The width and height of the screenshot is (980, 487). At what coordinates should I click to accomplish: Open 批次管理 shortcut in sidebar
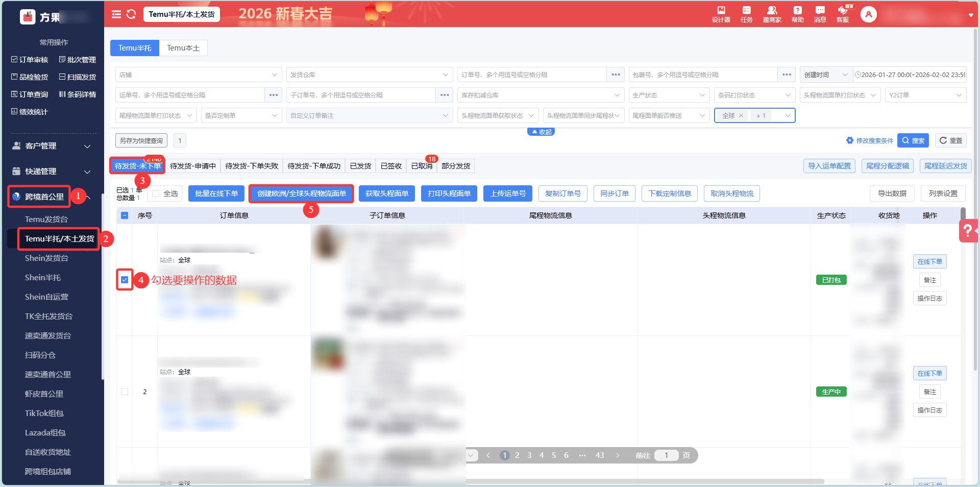pos(78,60)
